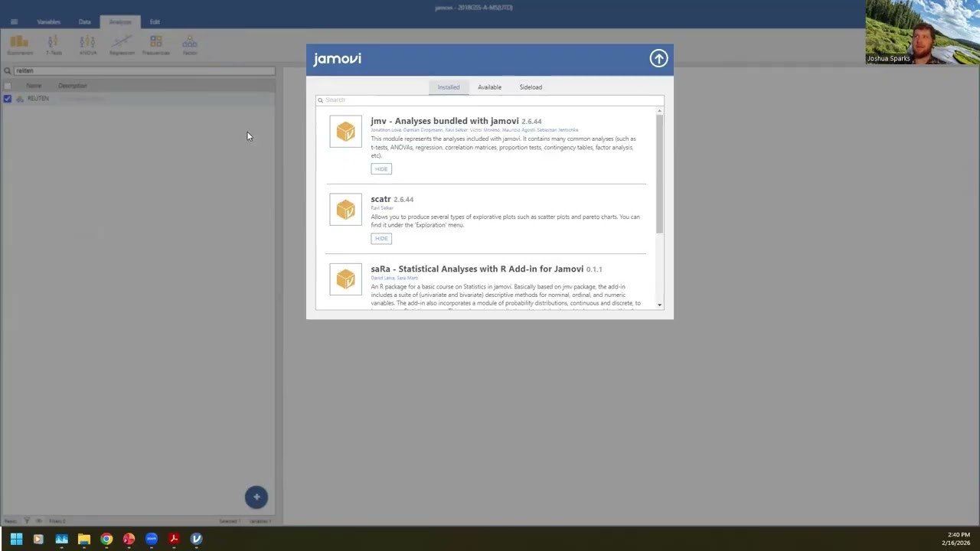Click the module library search field

coord(490,100)
